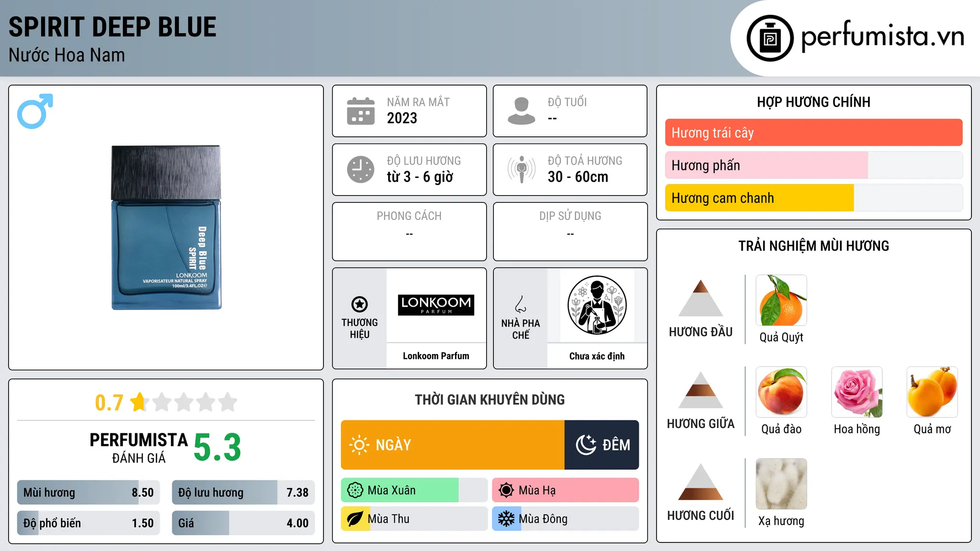Select the Quả mơ note image
The height and width of the screenshot is (551, 980).
(932, 392)
